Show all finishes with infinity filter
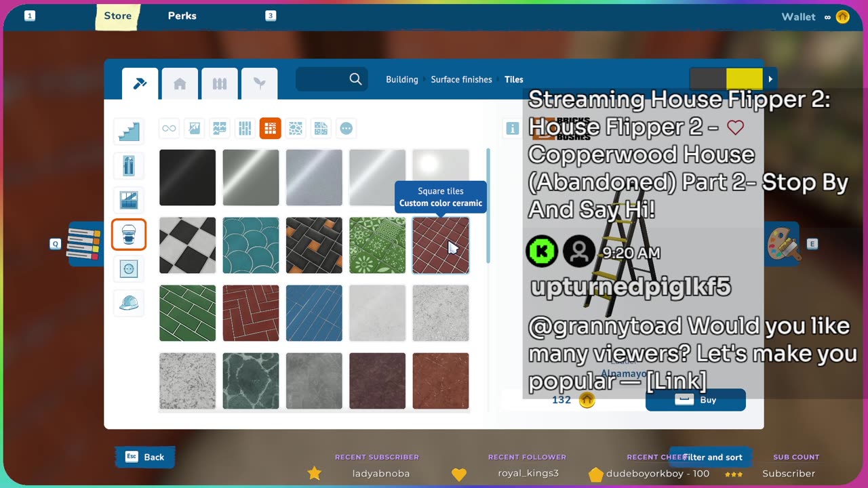The image size is (868, 488). [169, 128]
